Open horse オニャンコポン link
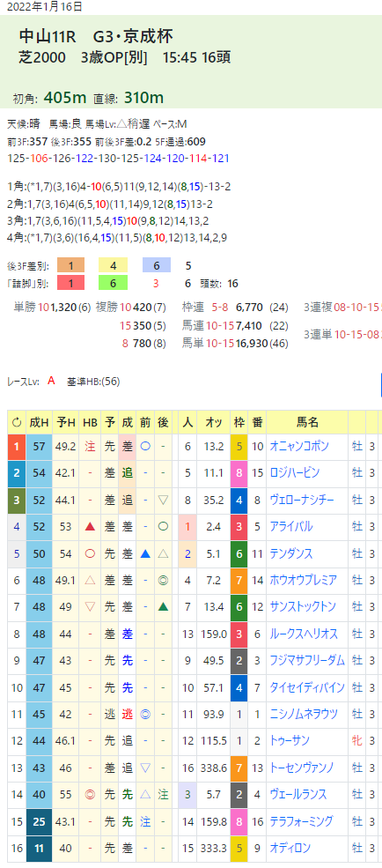382x868 pixels. click(298, 446)
